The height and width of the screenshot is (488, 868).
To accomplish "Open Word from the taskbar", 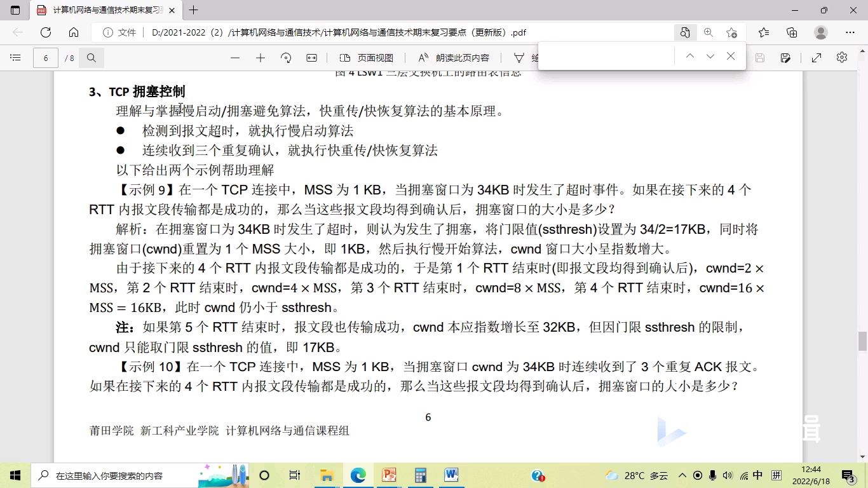I will [451, 475].
